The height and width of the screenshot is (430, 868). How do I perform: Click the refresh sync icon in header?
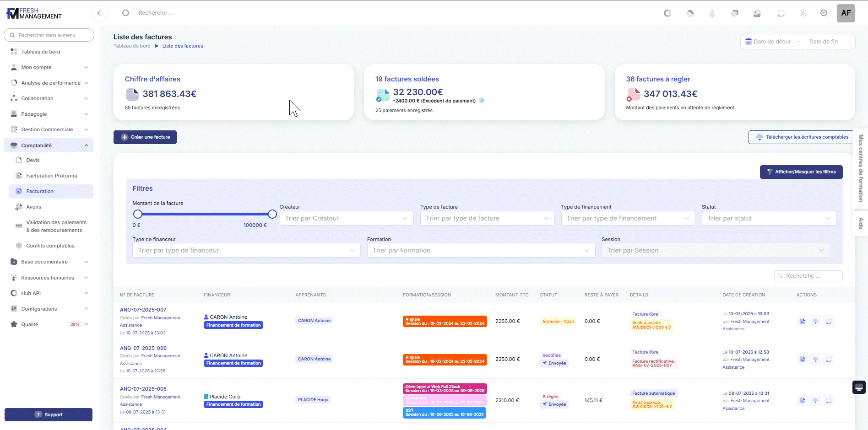781,13
